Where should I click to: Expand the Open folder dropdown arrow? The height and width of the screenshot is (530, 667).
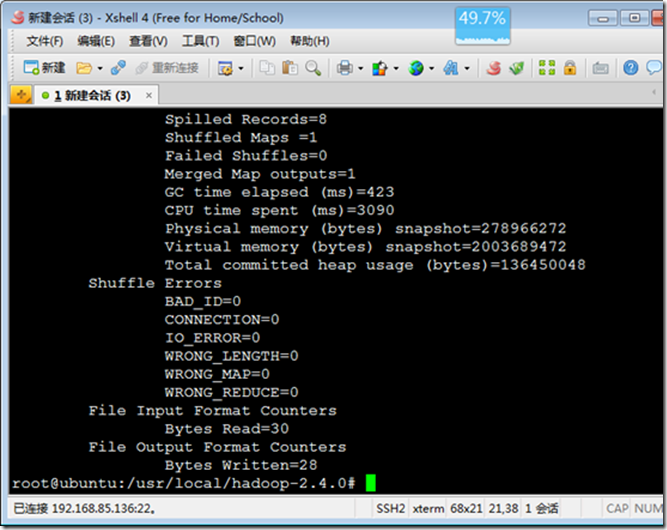click(100, 68)
